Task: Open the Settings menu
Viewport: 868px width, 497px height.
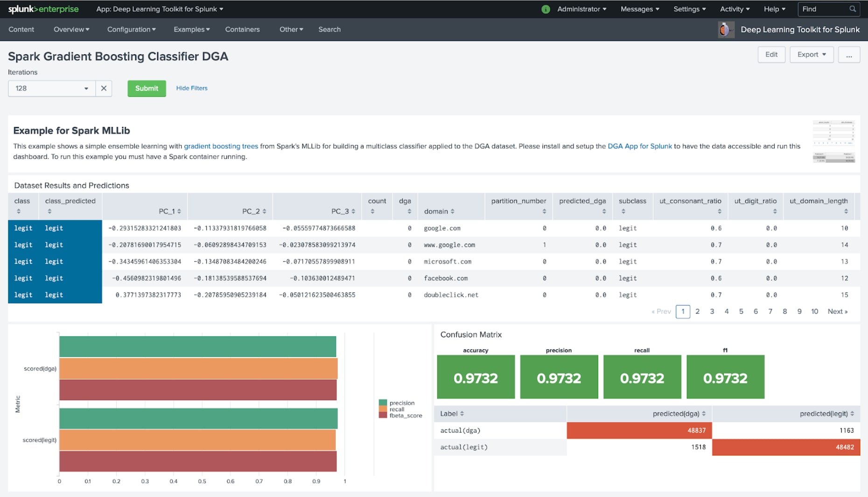Action: pyautogui.click(x=689, y=9)
